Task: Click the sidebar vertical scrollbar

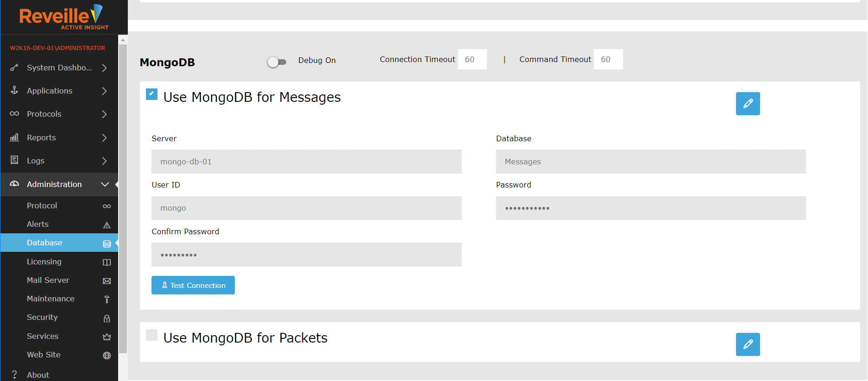Action: (x=123, y=199)
